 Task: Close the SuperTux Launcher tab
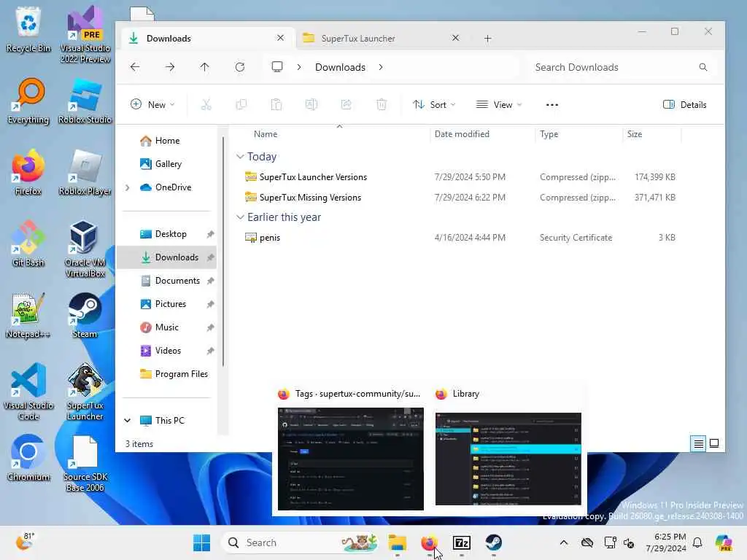[455, 38]
